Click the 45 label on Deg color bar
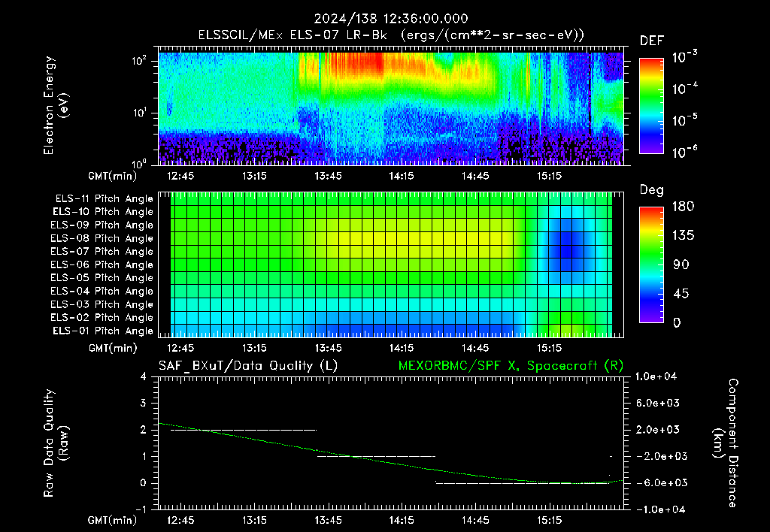Image resolution: width=770 pixels, height=532 pixels. [680, 294]
